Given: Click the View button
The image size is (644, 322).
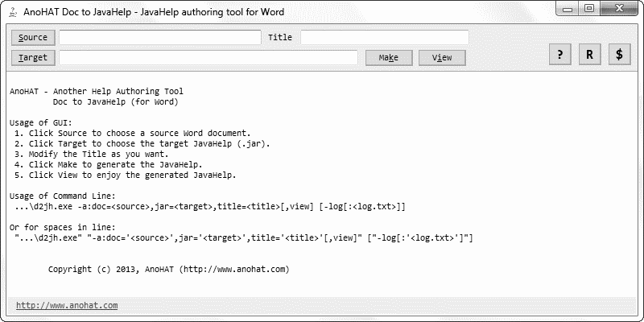Looking at the screenshot, I should point(442,57).
